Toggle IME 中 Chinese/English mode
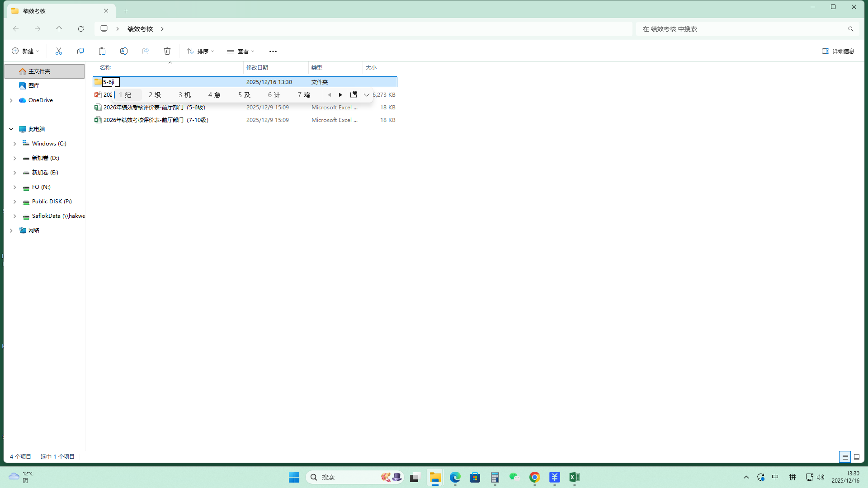The width and height of the screenshot is (868, 488). (775, 477)
